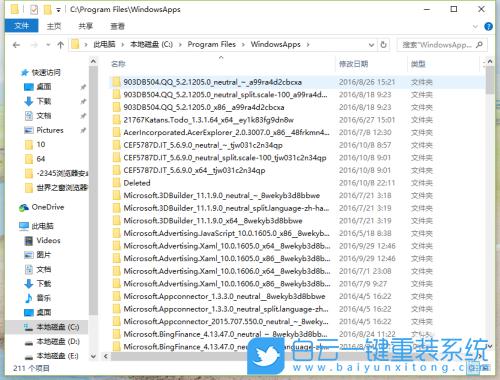This screenshot has height=380, width=500.
Task: Open the -2345浏览器 folder in sidebar
Action: coord(62,173)
